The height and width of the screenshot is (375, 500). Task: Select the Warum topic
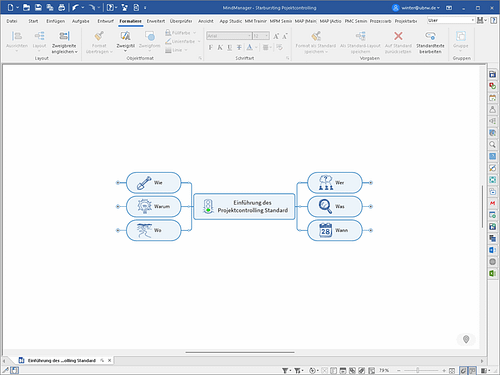click(x=154, y=207)
